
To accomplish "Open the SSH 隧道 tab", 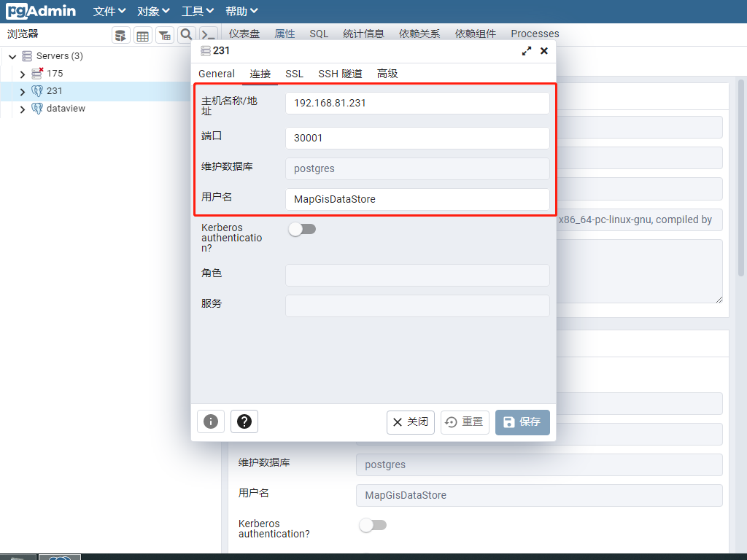I will (340, 74).
